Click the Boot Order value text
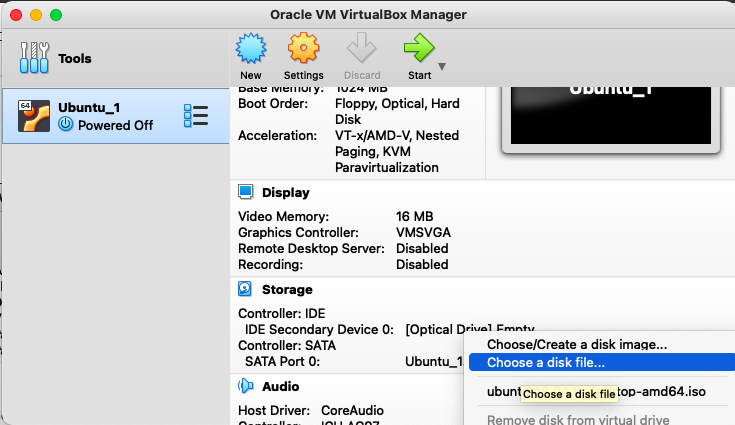Screen dimensions: 735x425 (397, 112)
